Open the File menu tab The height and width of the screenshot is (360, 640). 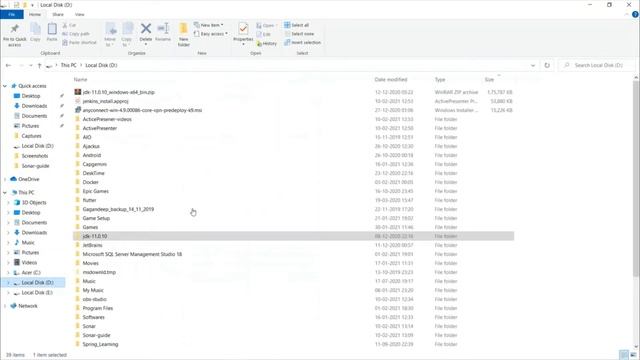12,14
